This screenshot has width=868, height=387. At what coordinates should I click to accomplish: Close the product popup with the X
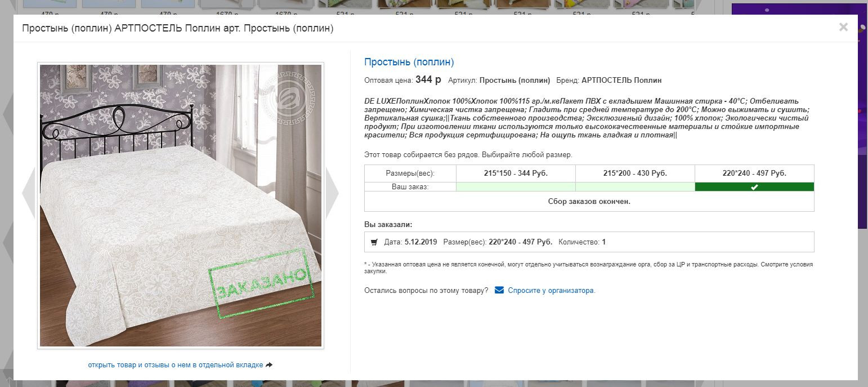[843, 27]
